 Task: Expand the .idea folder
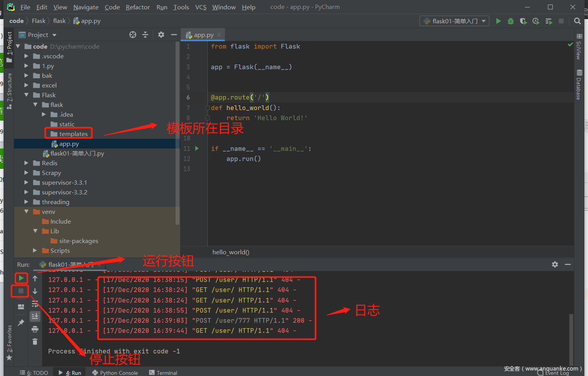coord(44,114)
